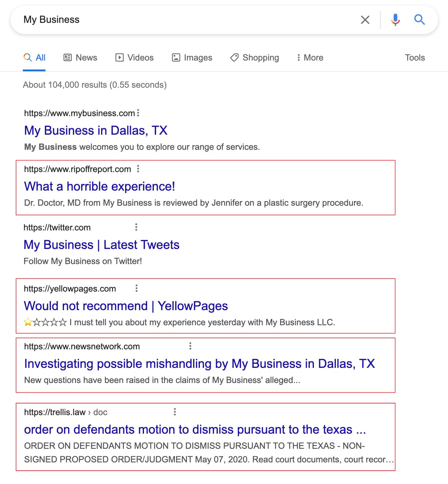Image resolution: width=448 pixels, height=484 pixels.
Task: Click the one-star rating in YellowPages snippet
Action: (45, 322)
